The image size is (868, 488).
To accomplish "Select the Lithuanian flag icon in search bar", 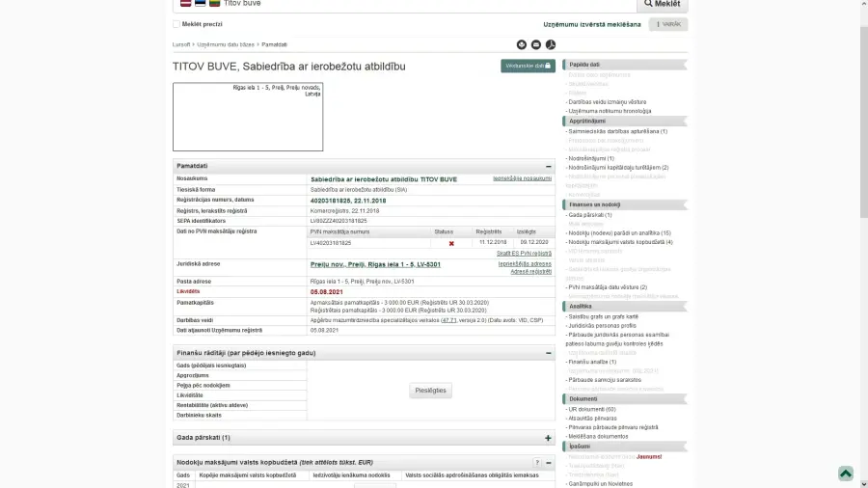I will pos(215,3).
